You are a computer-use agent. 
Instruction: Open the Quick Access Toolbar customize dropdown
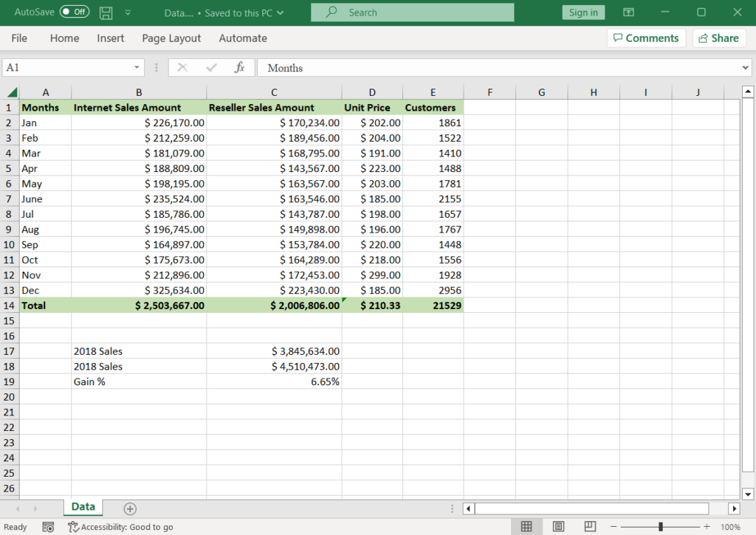pyautogui.click(x=128, y=12)
